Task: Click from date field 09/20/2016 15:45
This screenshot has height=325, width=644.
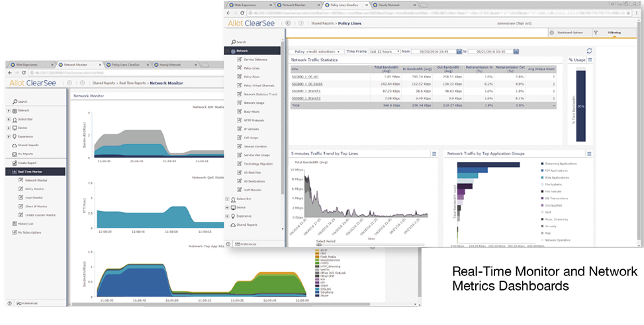Action: click(434, 52)
